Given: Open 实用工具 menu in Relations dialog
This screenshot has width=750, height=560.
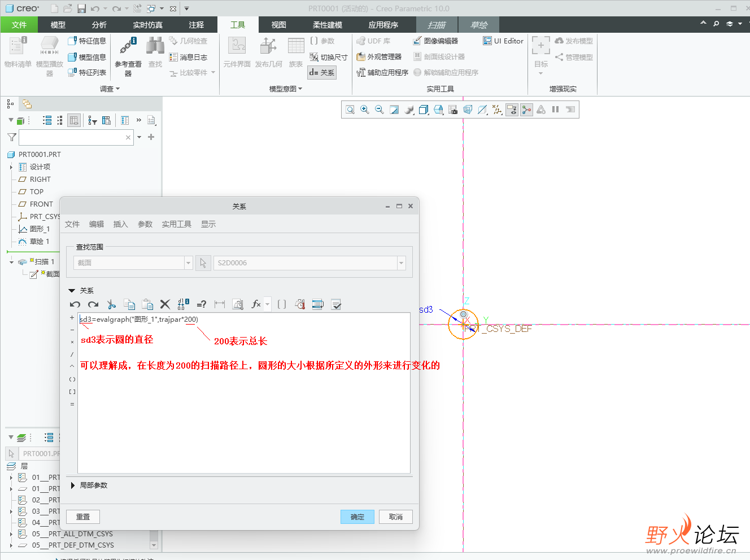Looking at the screenshot, I should (177, 224).
